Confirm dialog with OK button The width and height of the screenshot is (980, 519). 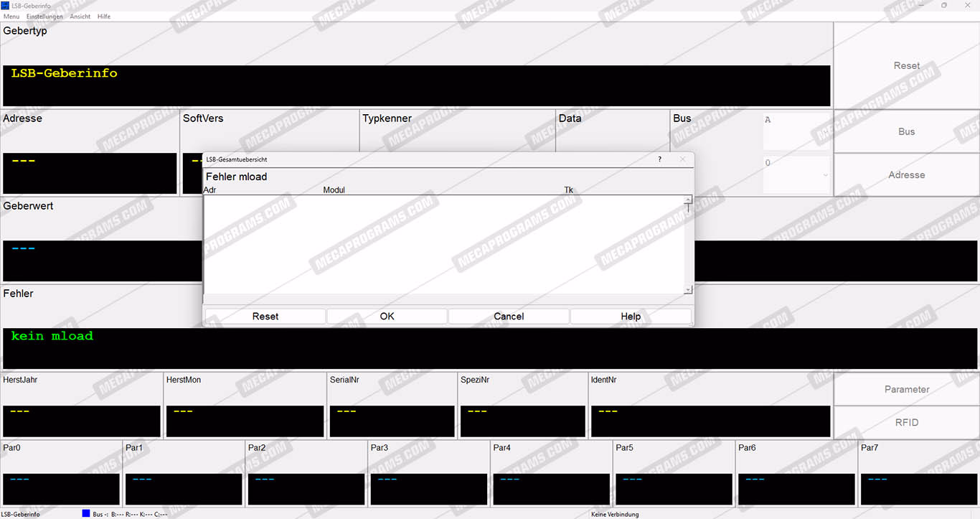pos(387,317)
